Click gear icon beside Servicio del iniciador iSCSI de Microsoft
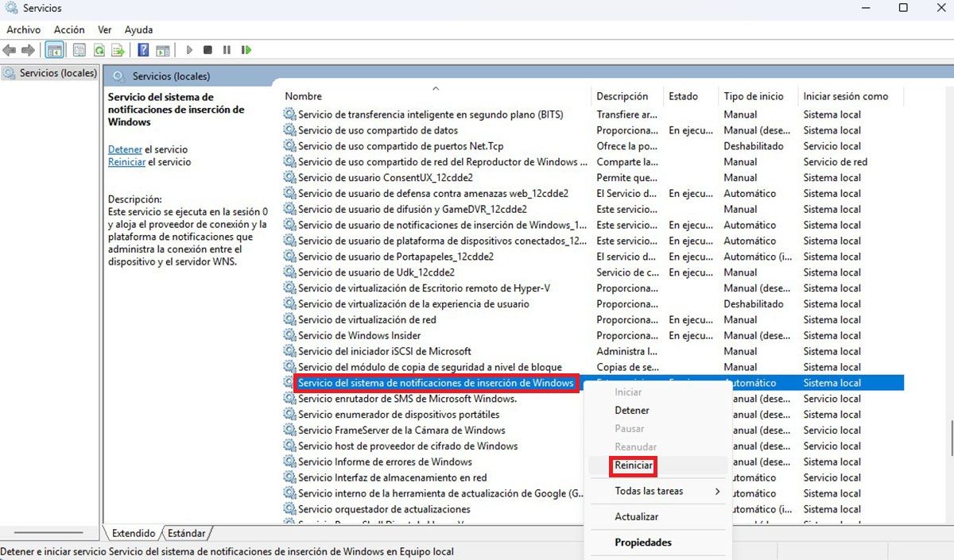 [289, 351]
